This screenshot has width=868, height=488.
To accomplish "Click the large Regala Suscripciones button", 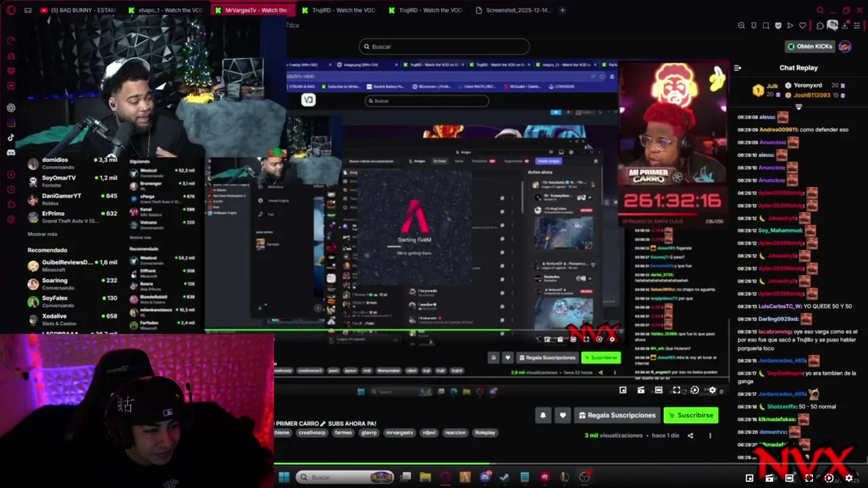I will tap(617, 415).
